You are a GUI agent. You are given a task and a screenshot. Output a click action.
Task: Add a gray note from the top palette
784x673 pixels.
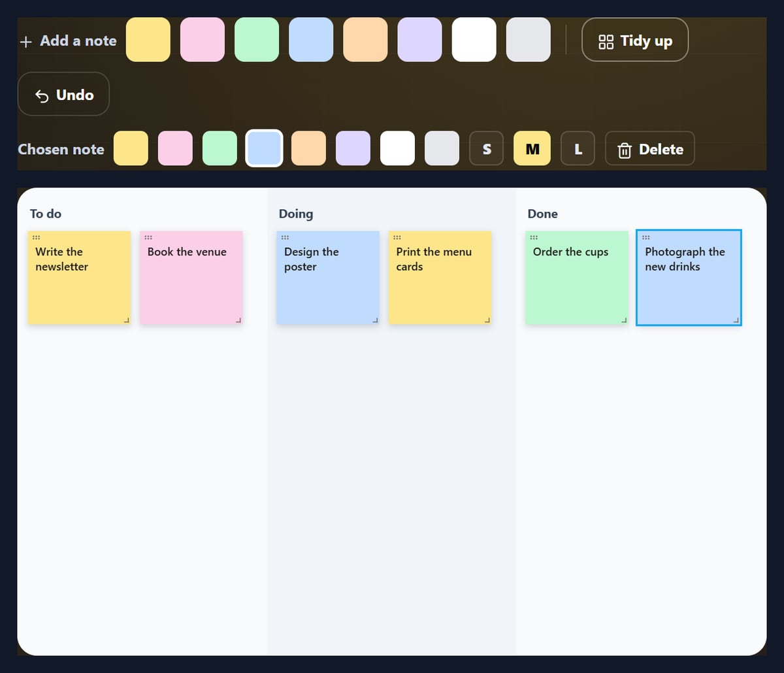coord(529,40)
